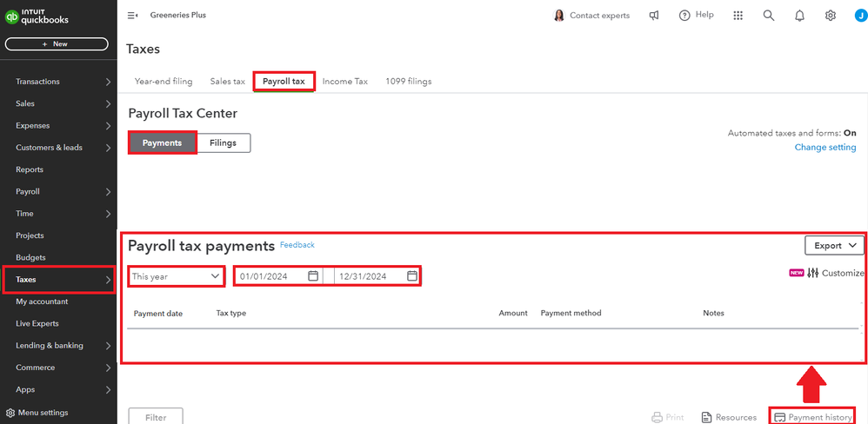Open the settings gear icon

[831, 16]
